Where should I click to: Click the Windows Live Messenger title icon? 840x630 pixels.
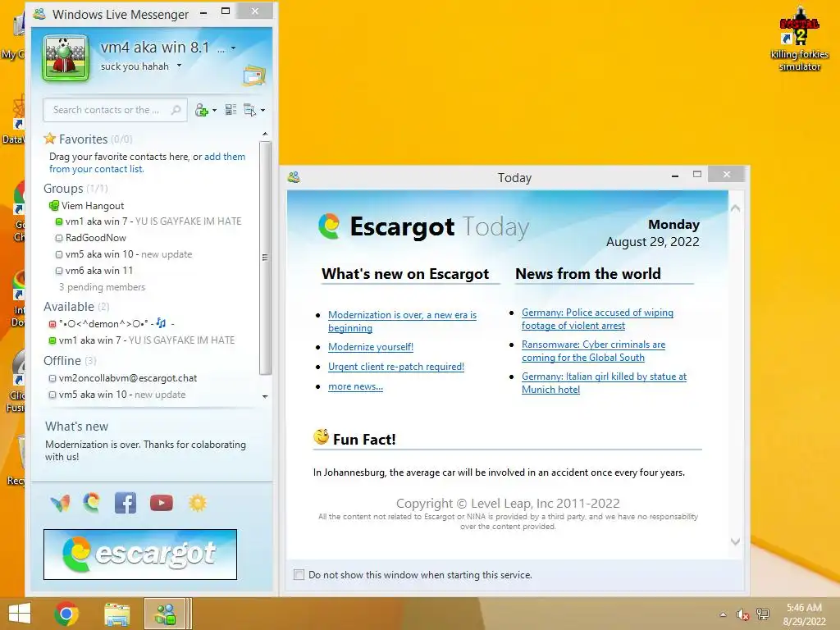click(x=39, y=14)
